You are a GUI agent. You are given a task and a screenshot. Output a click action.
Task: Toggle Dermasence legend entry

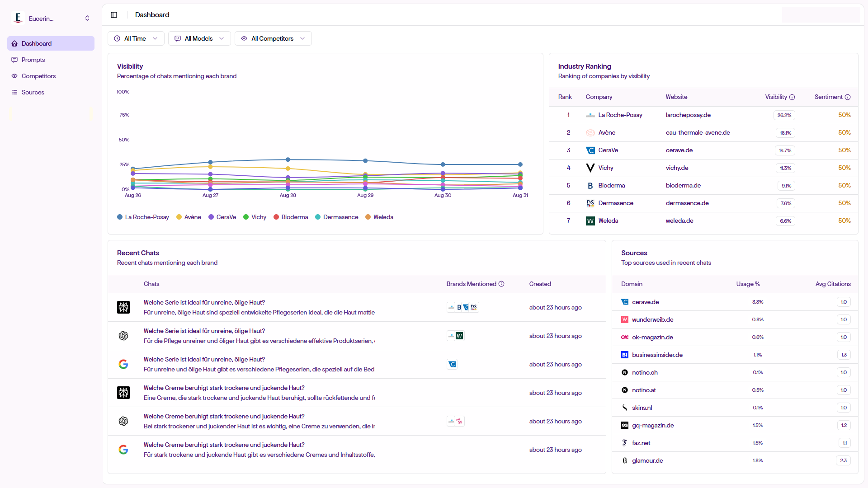336,217
